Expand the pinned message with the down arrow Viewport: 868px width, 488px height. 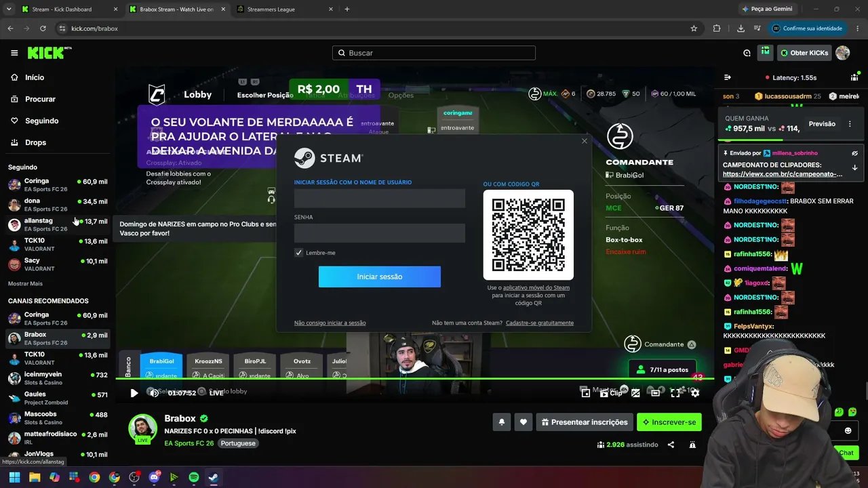[855, 167]
